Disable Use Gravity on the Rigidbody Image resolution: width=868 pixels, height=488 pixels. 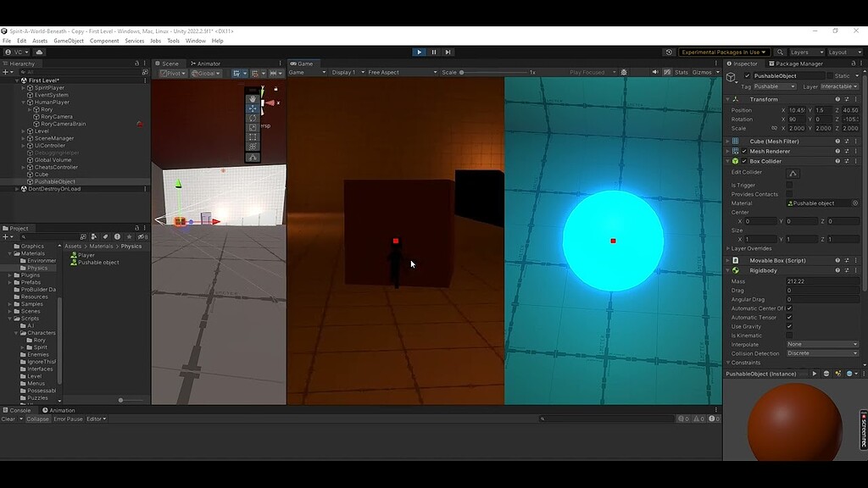788,327
